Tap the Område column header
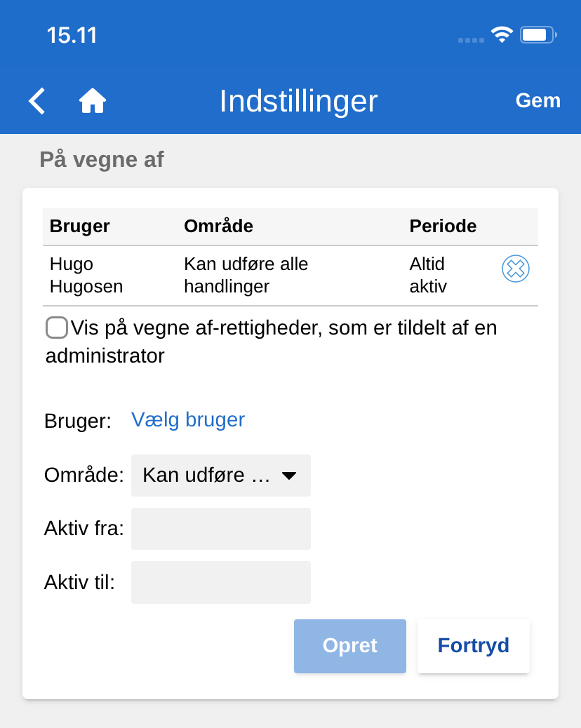The width and height of the screenshot is (581, 728). click(218, 226)
